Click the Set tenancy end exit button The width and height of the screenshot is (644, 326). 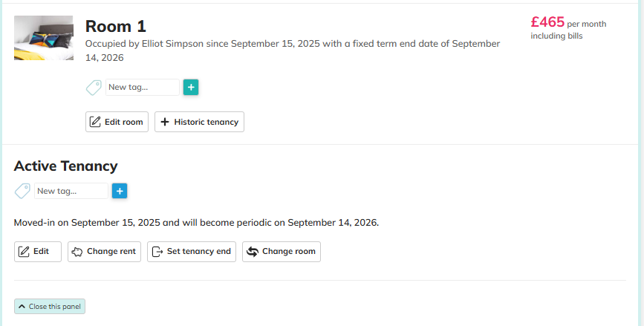(192, 252)
